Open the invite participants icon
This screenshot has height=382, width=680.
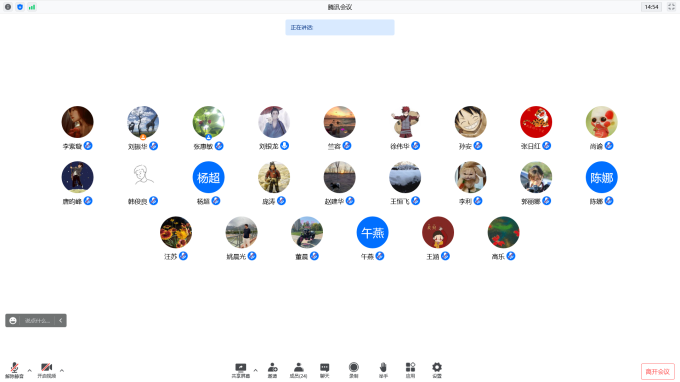(x=272, y=368)
